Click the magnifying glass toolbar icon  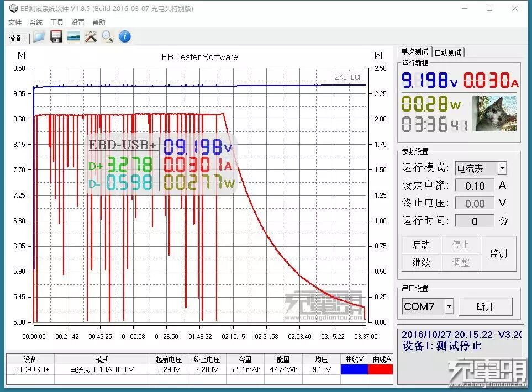pos(108,36)
